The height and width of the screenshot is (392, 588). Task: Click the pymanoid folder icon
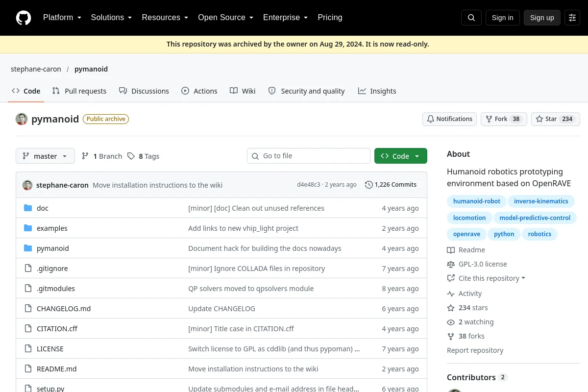pos(28,248)
